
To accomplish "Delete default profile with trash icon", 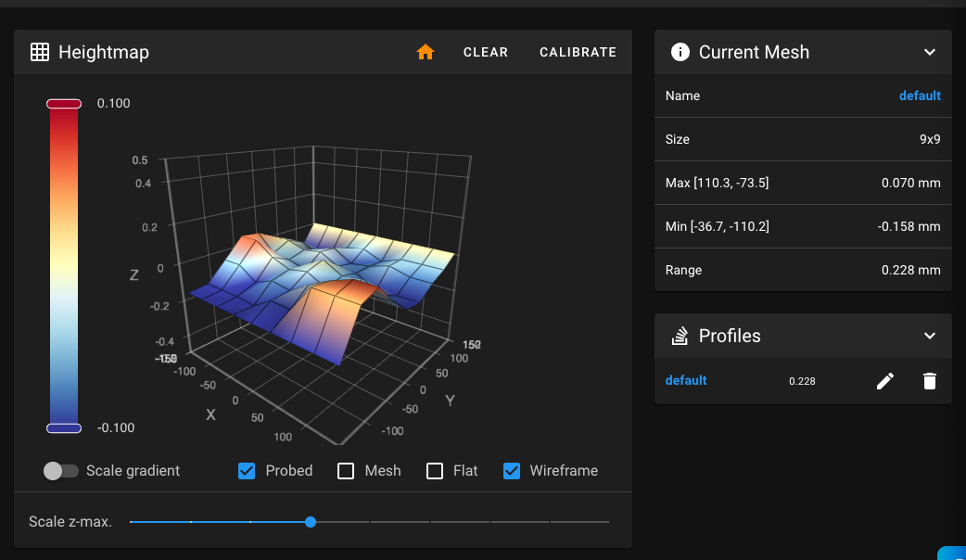I will coord(930,381).
